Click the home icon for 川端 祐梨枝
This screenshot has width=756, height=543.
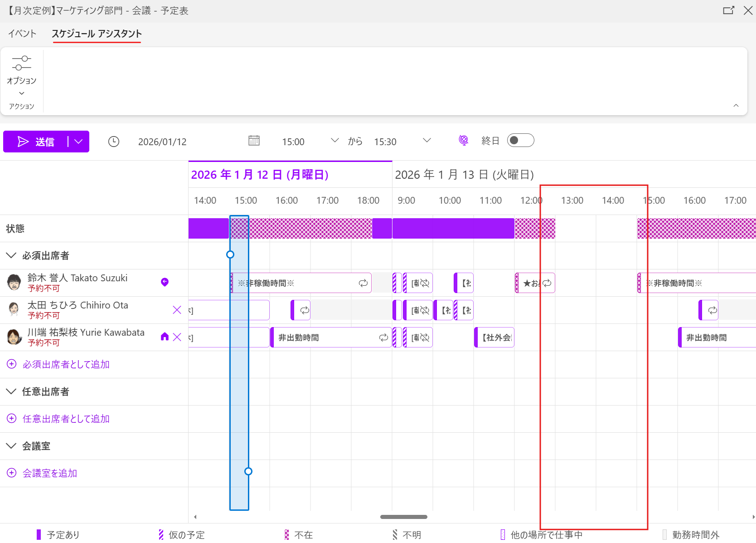[x=165, y=337]
